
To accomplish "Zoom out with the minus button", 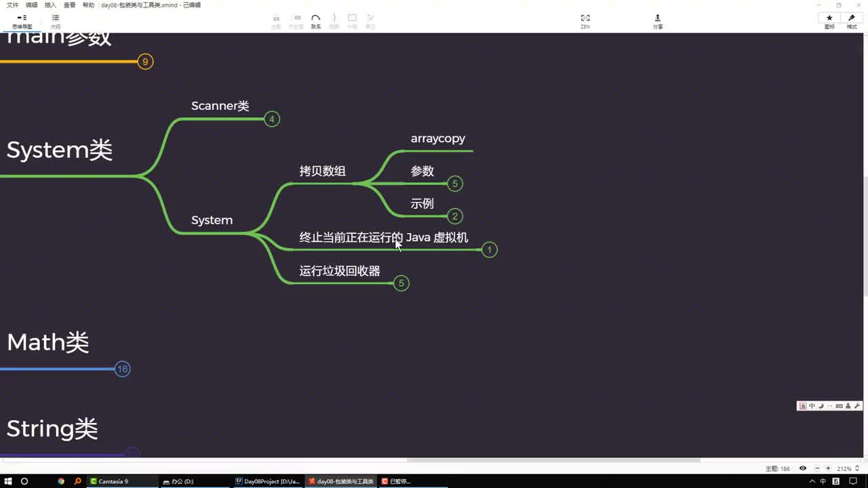I will click(817, 468).
